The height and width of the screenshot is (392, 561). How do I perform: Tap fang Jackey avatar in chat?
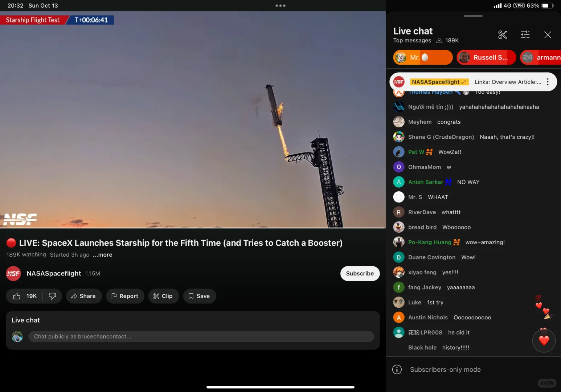(399, 287)
